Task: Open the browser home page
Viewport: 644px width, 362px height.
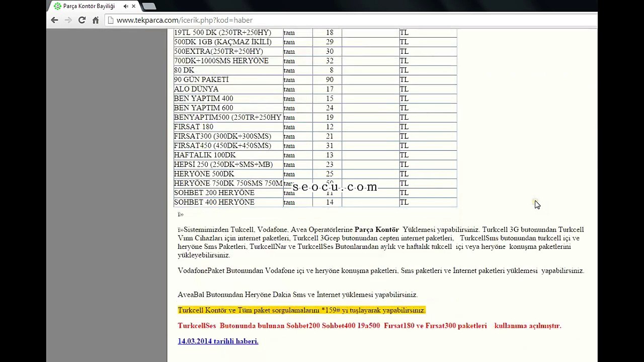Action: tap(96, 20)
